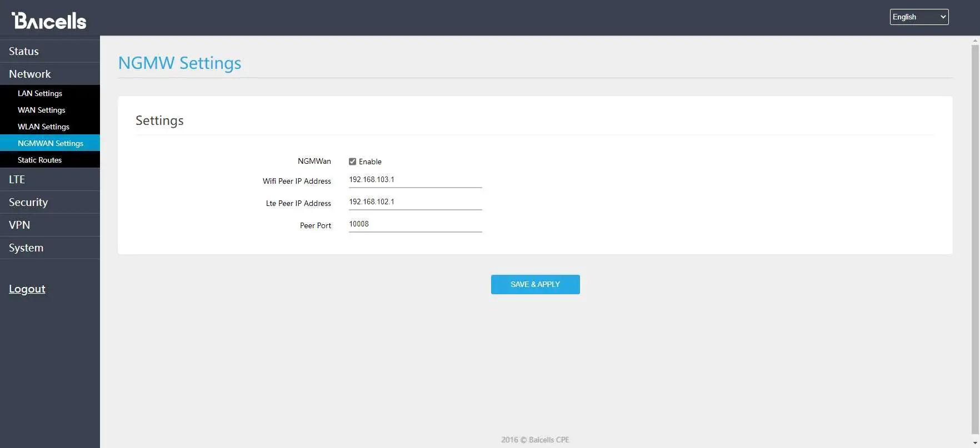Image resolution: width=980 pixels, height=448 pixels.
Task: Click the scrollbar up arrow
Action: [975, 41]
